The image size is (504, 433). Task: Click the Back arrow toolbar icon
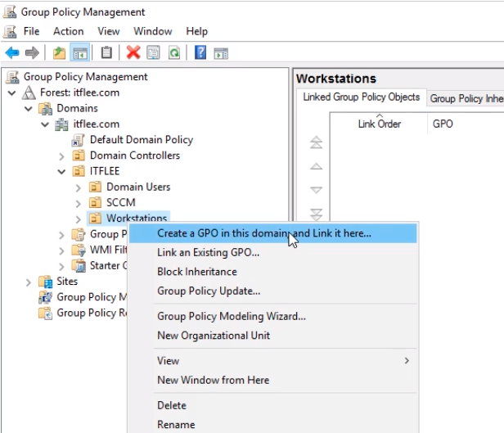(12, 52)
